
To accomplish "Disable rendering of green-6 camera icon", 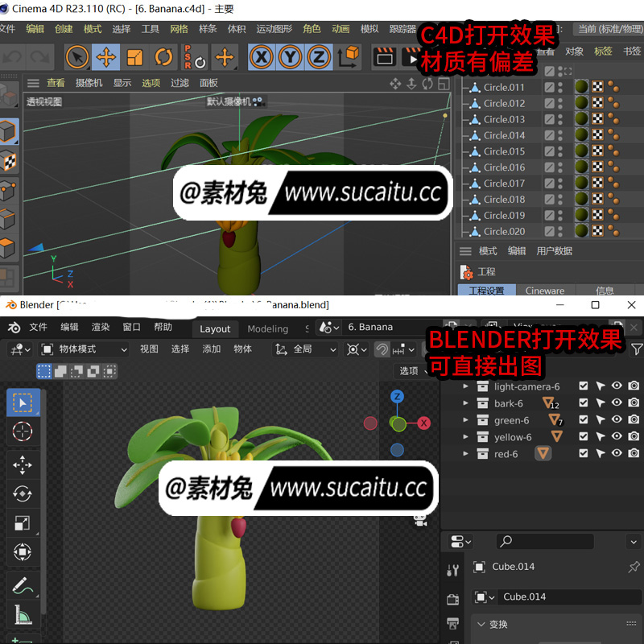I will coord(634,419).
